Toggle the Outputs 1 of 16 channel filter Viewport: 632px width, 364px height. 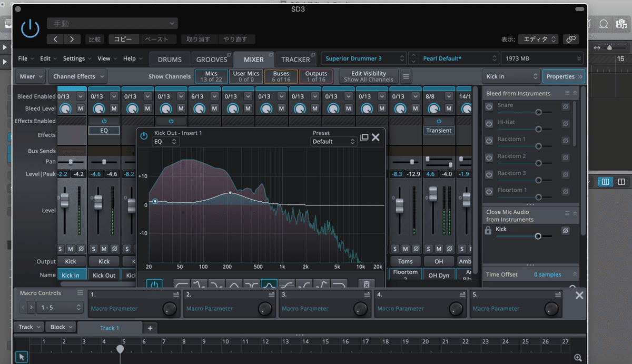[316, 76]
